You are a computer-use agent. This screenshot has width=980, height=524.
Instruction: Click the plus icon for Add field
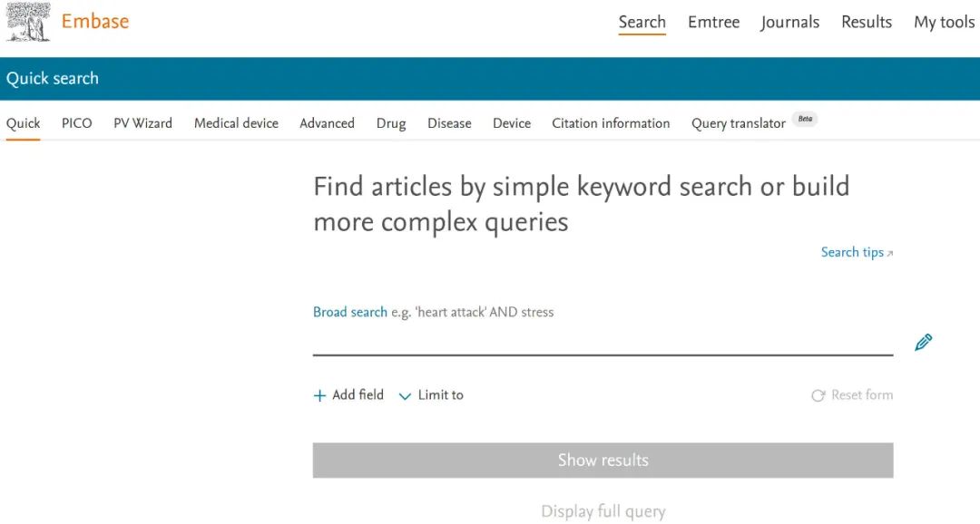tap(319, 395)
